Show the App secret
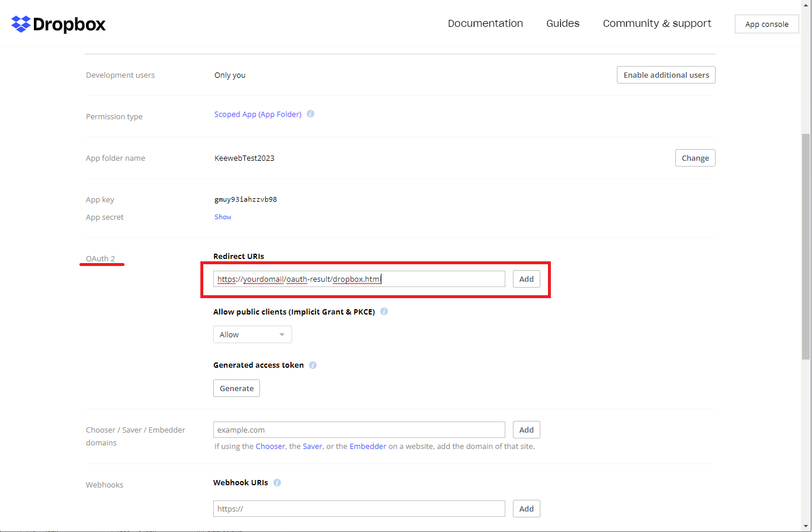The image size is (812, 532). coord(223,217)
